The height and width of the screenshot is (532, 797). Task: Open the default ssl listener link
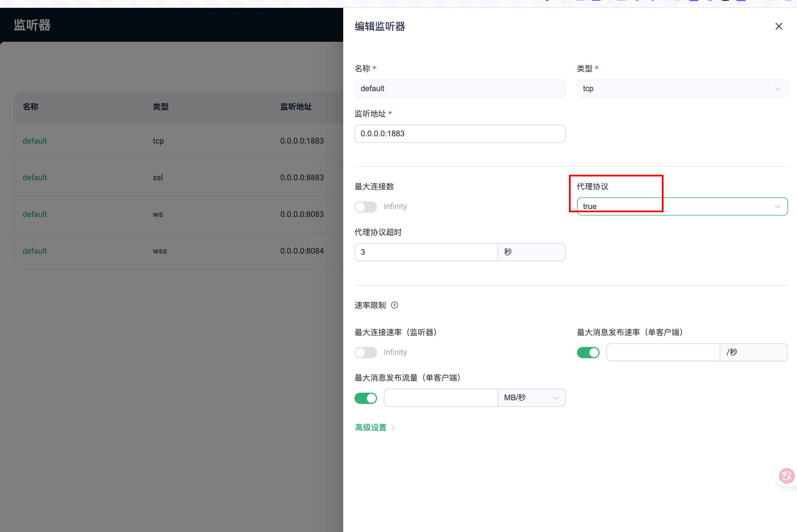tap(35, 177)
